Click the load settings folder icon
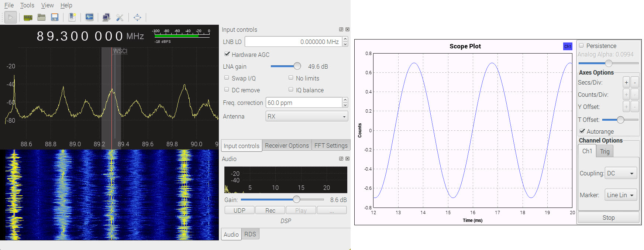 [x=41, y=17]
